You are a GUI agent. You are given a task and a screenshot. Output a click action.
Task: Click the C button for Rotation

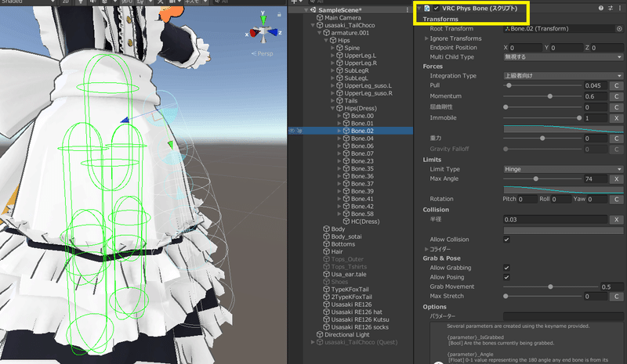[x=616, y=199]
